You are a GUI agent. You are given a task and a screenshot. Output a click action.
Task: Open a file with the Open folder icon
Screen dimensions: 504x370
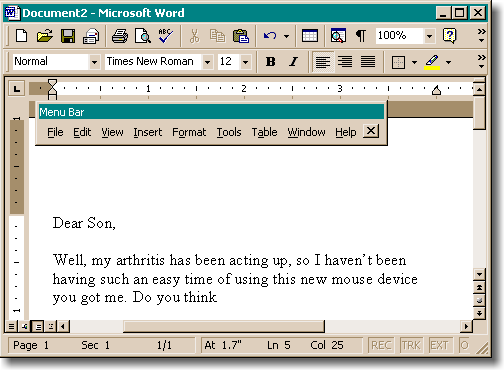click(45, 36)
